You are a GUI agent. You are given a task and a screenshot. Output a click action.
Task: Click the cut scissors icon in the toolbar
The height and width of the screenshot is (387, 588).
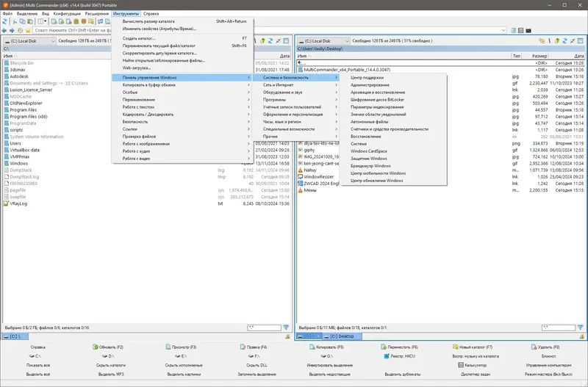click(x=15, y=21)
